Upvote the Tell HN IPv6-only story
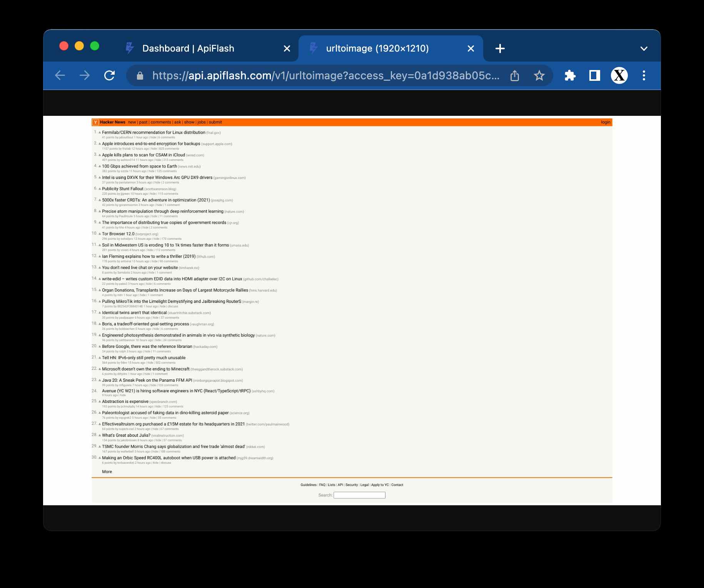The width and height of the screenshot is (704, 588). [100, 357]
